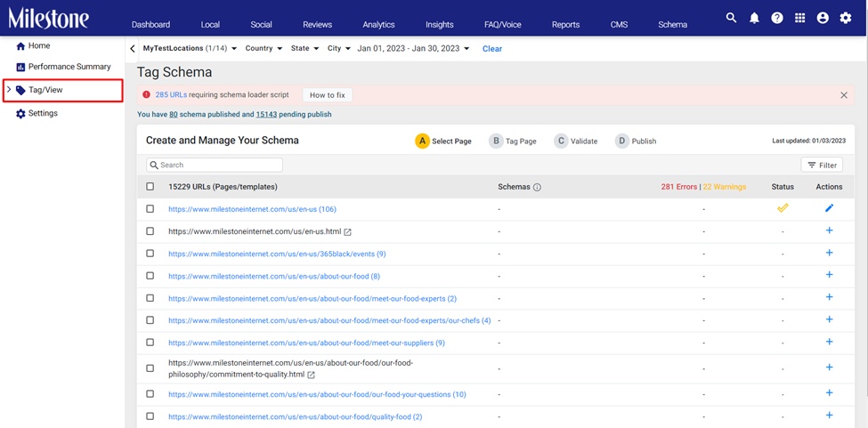Viewport: 868px width, 428px height.
Task: Open the user account icon
Action: click(823, 19)
